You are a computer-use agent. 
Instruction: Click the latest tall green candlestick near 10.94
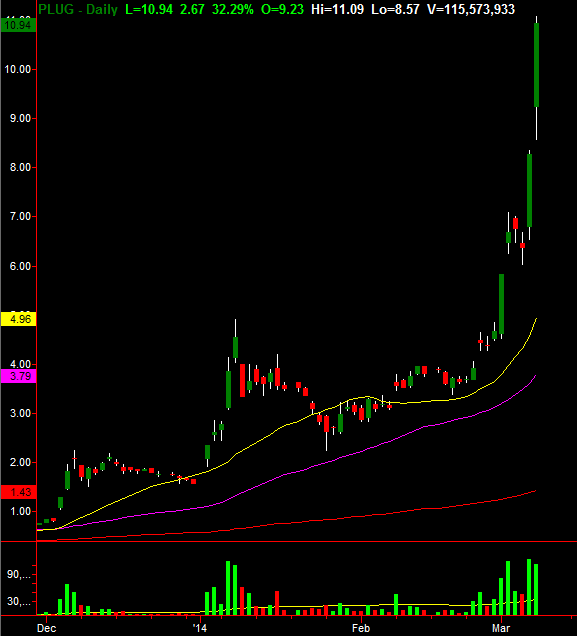(536, 65)
